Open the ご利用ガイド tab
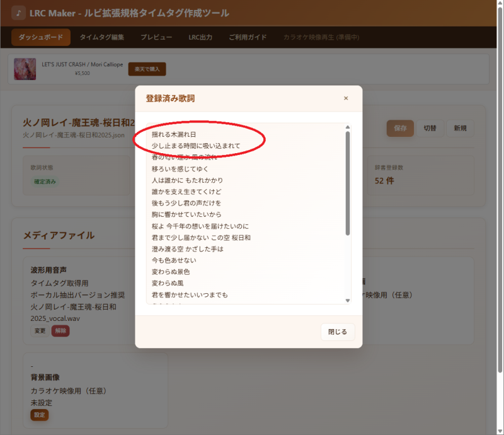This screenshot has height=435, width=504. (x=248, y=37)
